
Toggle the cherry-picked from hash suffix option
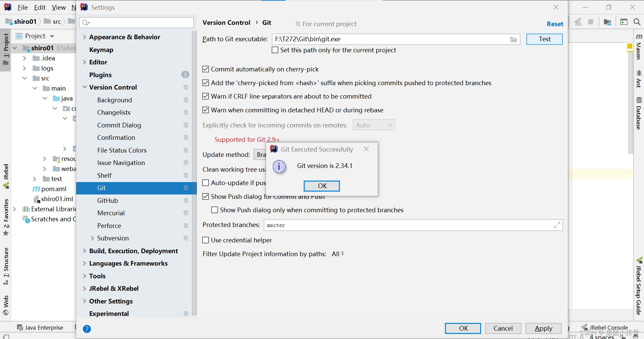[206, 83]
